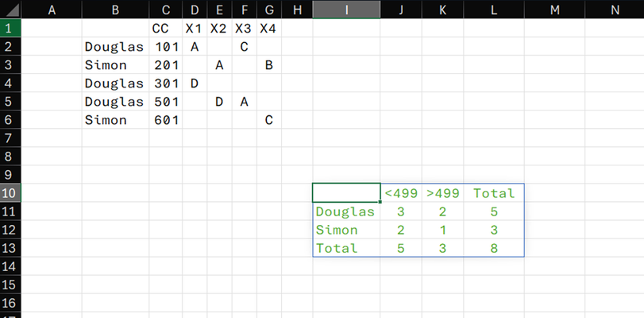Select row 13 header
The width and height of the screenshot is (644, 318).
tap(10, 248)
